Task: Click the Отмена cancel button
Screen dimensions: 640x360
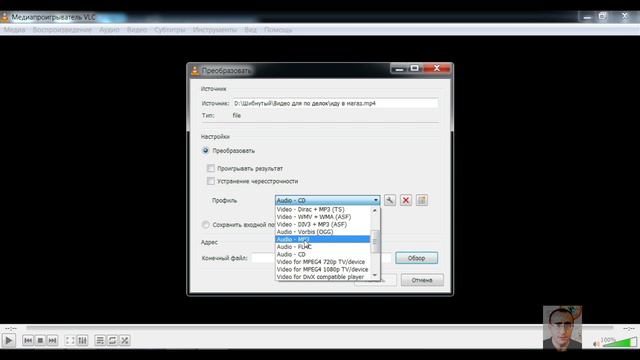Action: (422, 280)
